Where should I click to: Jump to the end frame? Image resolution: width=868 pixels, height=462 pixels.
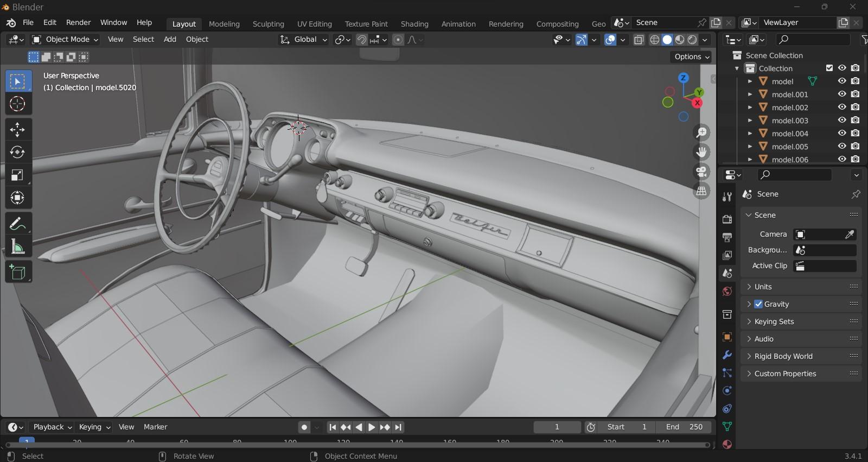click(x=398, y=427)
